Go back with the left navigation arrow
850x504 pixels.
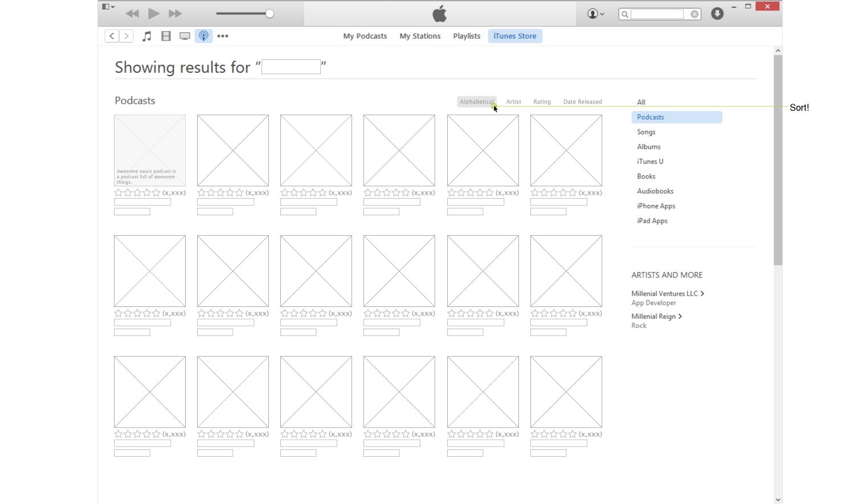(x=112, y=36)
